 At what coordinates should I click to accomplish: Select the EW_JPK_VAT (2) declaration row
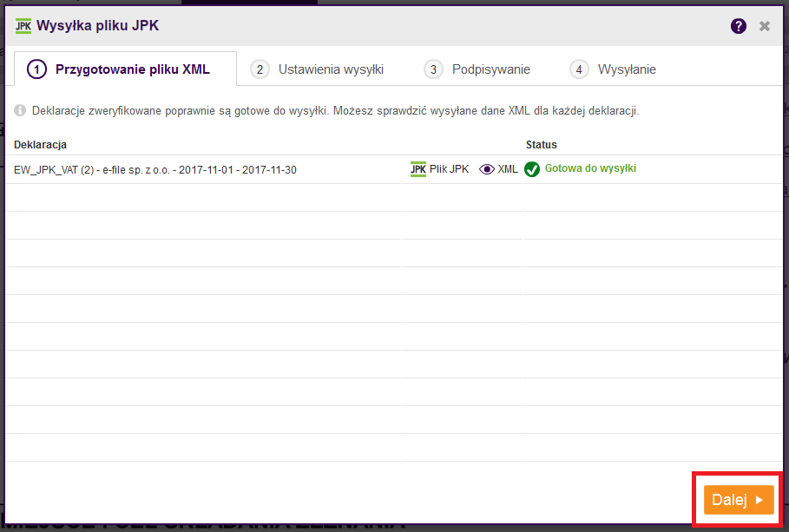156,170
